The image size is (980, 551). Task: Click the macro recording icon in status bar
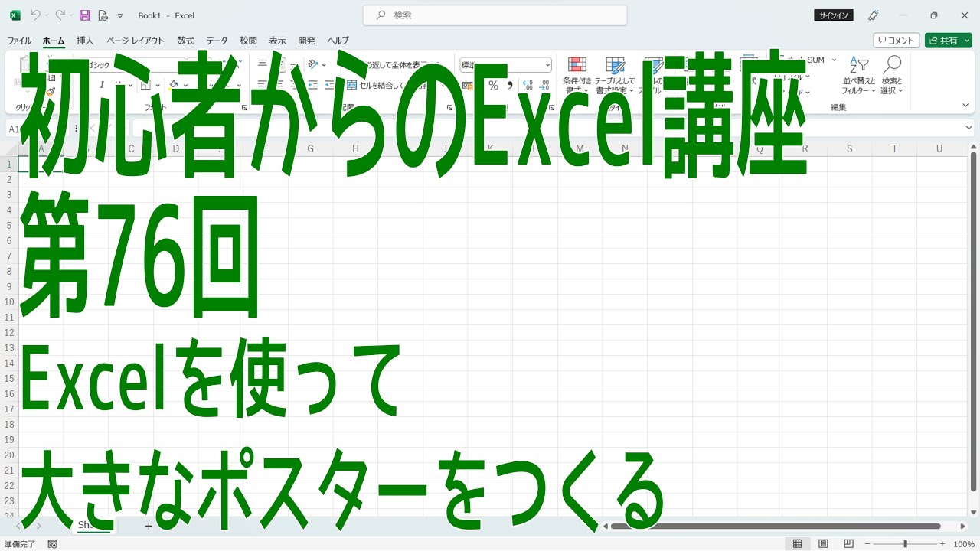click(52, 544)
